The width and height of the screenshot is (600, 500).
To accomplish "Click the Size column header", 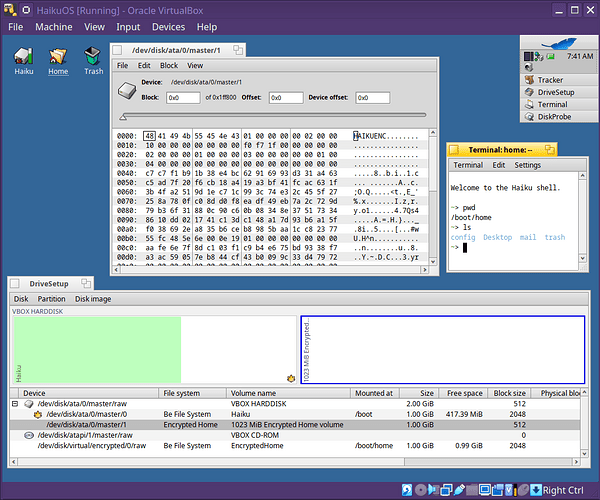I will coord(418,393).
